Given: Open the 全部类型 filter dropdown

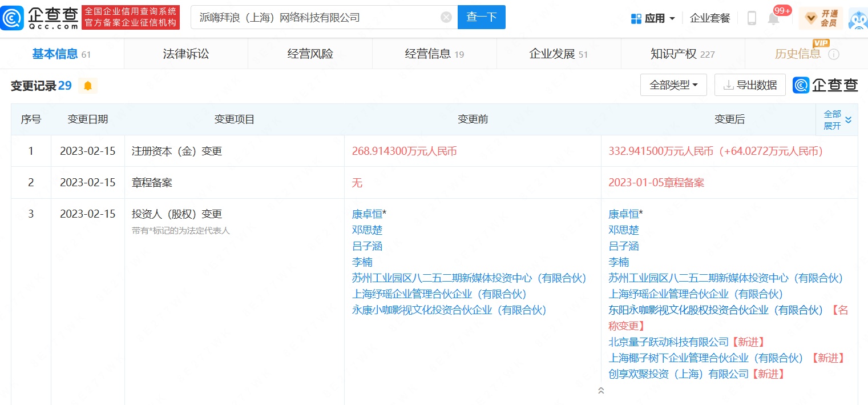Looking at the screenshot, I should point(673,85).
